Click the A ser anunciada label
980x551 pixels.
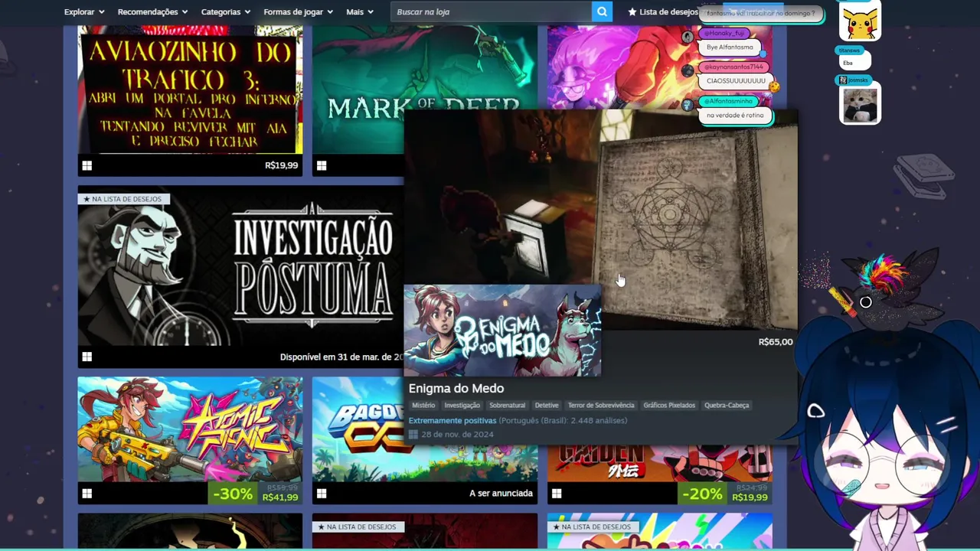click(x=501, y=494)
